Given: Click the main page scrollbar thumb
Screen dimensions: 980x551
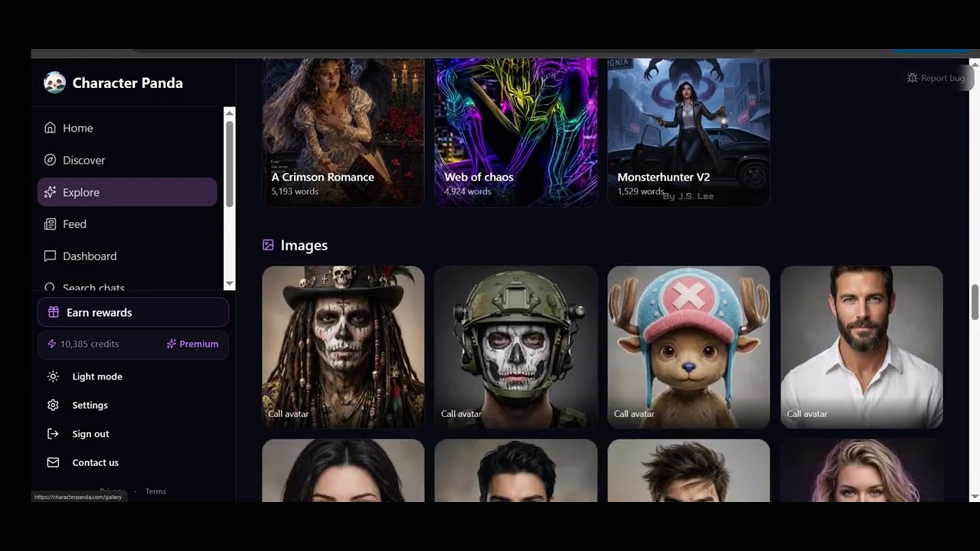Looking at the screenshot, I should coord(975,302).
